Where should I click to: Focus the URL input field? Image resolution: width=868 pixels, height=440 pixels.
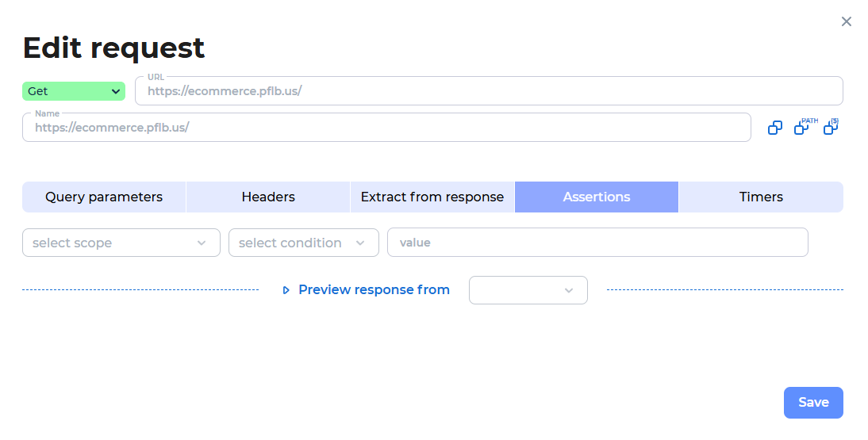[x=489, y=90]
